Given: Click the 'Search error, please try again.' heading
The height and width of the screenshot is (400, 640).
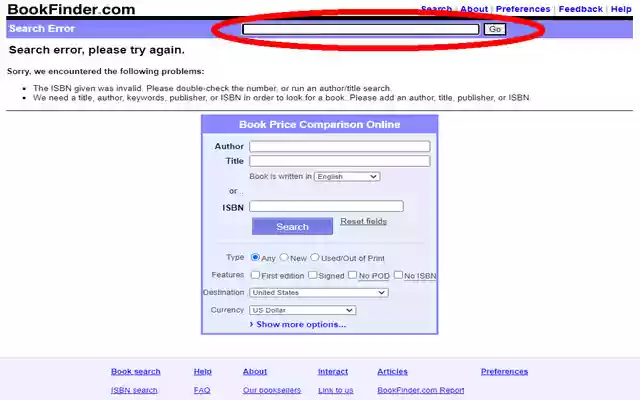Looking at the screenshot, I should [x=97, y=50].
